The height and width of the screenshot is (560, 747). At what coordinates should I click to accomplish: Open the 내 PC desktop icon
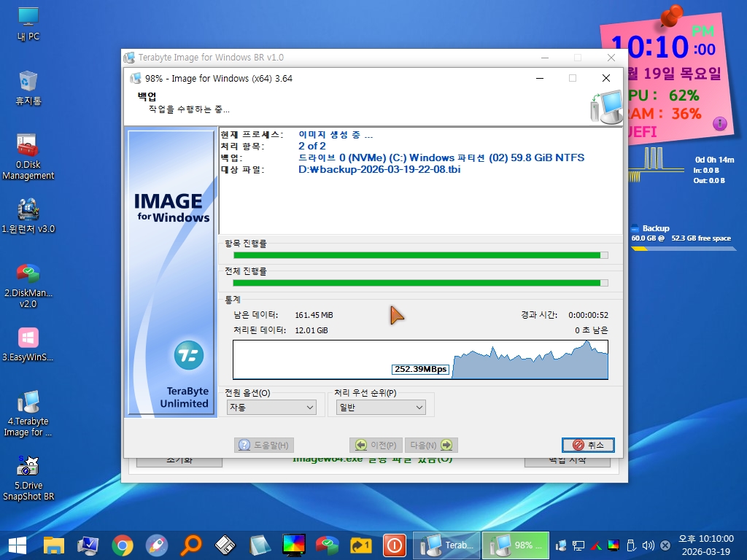click(28, 24)
